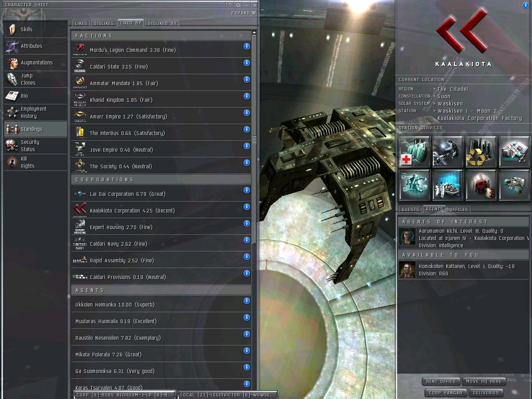Viewport: 532px width, 399px height.
Task: Show info for agent Ukkolen Heimunka
Action: [x=247, y=301]
